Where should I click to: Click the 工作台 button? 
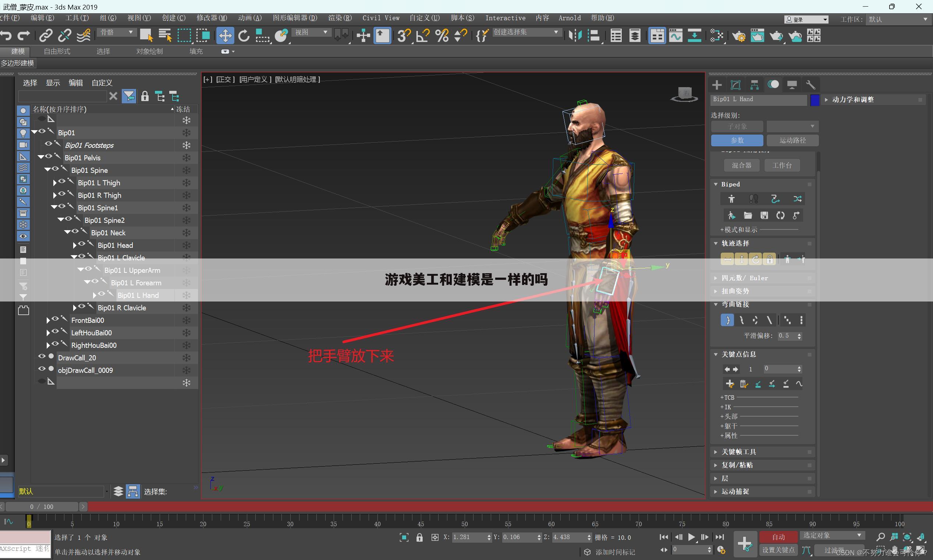pyautogui.click(x=782, y=165)
